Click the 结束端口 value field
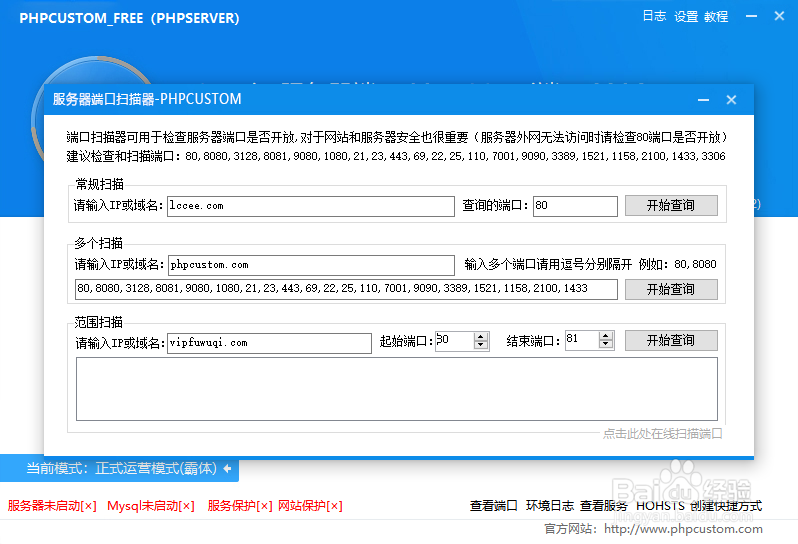 click(x=582, y=340)
